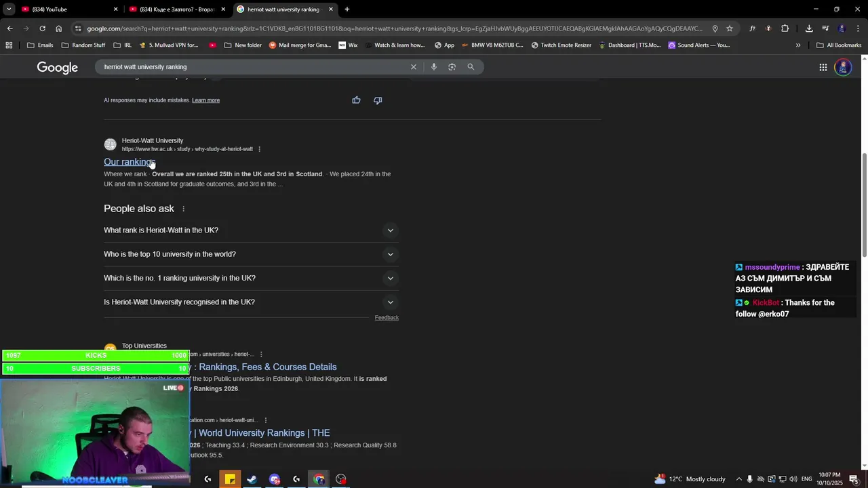Open the All Bookmarks folder
The image size is (868, 488).
839,45
